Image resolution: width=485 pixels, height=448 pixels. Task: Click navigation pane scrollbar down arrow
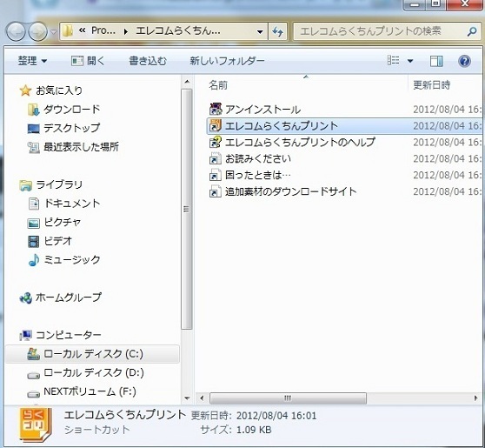(x=187, y=398)
